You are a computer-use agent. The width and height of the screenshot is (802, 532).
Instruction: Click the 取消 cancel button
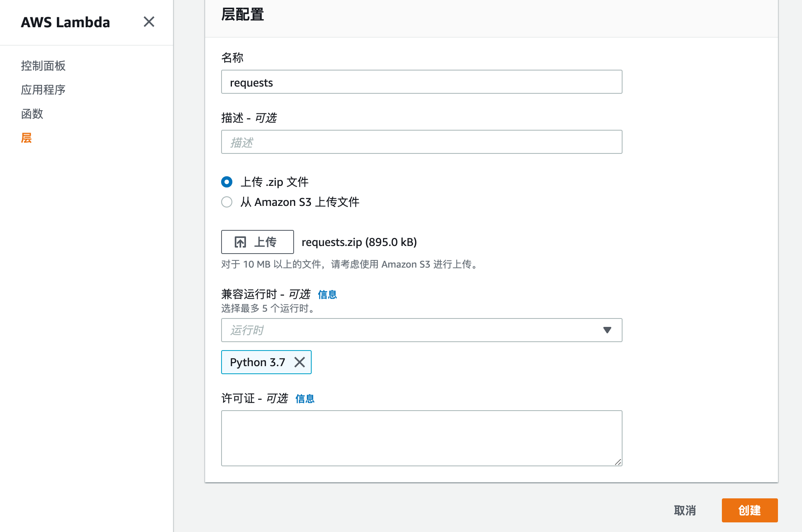(685, 510)
